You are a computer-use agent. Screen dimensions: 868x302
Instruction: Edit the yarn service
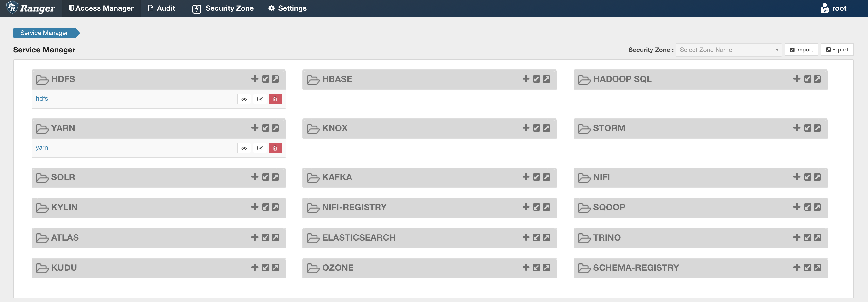point(260,148)
